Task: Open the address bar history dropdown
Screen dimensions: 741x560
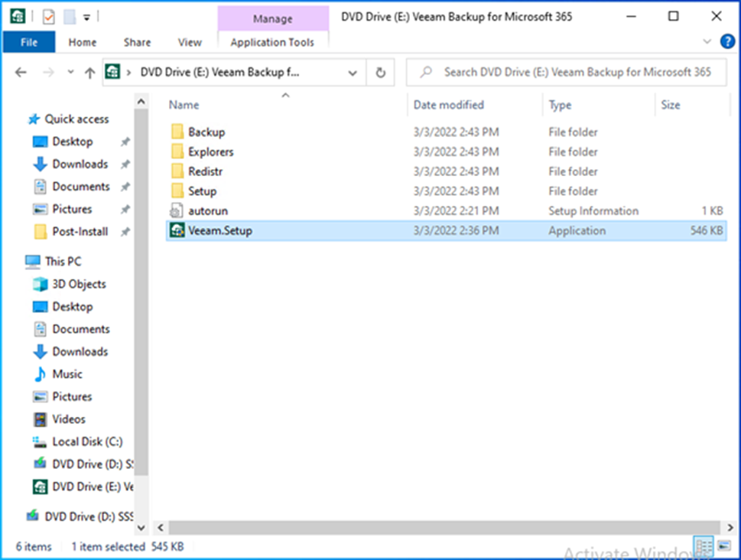Action: [353, 73]
